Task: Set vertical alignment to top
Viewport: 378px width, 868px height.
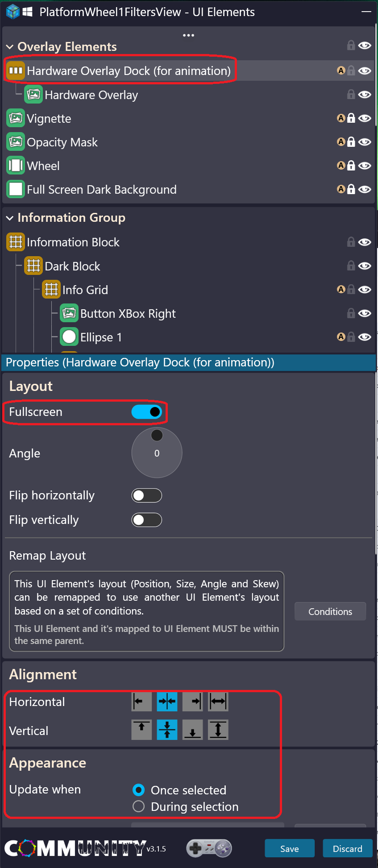Action: tap(141, 730)
